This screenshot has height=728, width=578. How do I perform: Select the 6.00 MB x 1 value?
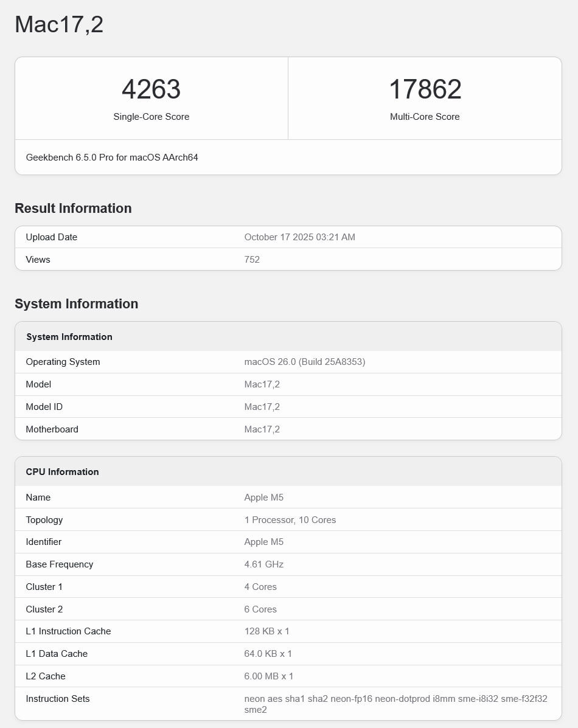click(x=269, y=676)
